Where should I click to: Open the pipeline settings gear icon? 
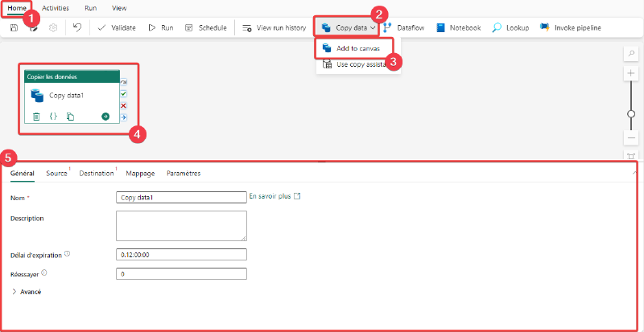(53, 28)
